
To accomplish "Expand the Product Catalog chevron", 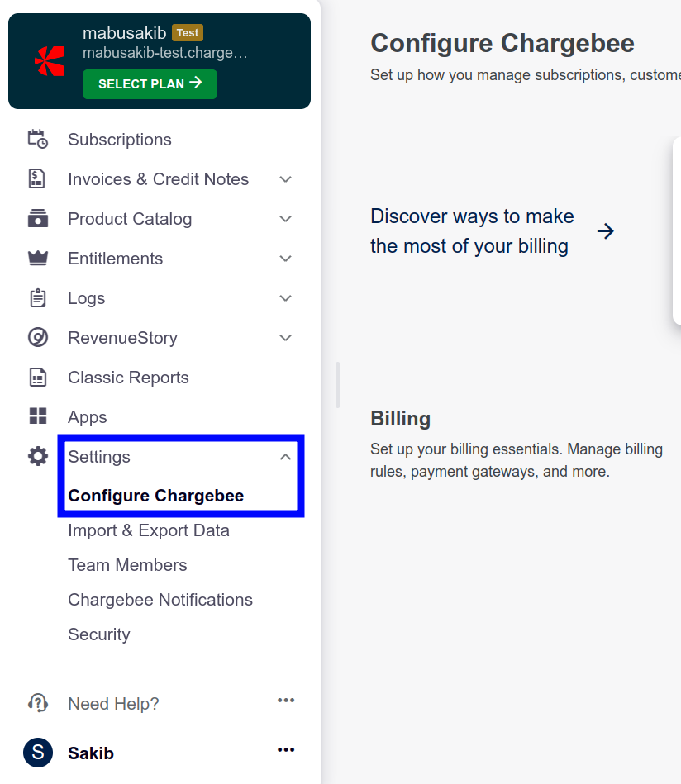I will click(x=286, y=219).
